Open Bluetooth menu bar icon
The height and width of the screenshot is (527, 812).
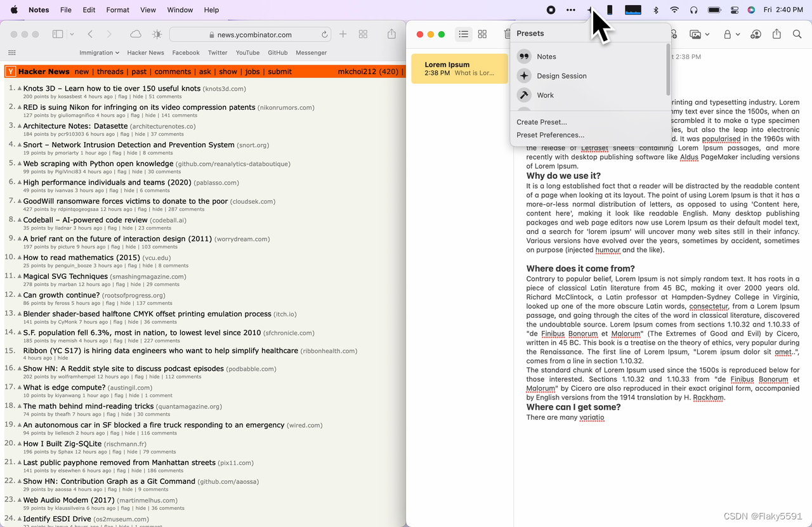click(x=656, y=10)
